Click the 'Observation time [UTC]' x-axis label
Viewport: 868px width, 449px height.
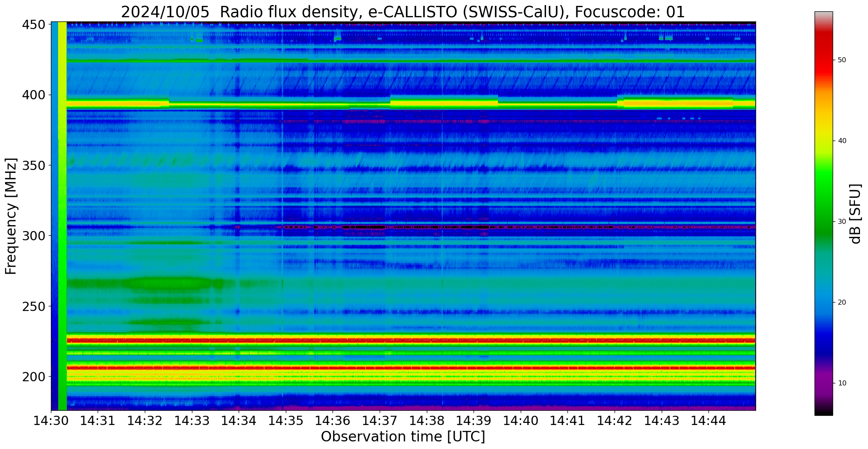403,437
